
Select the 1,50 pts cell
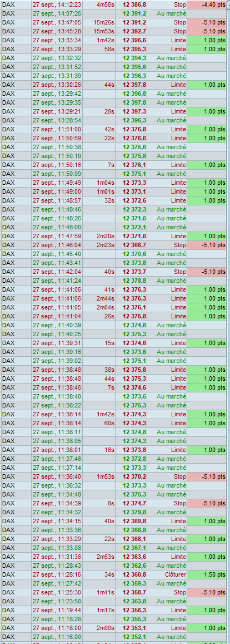[207, 574]
